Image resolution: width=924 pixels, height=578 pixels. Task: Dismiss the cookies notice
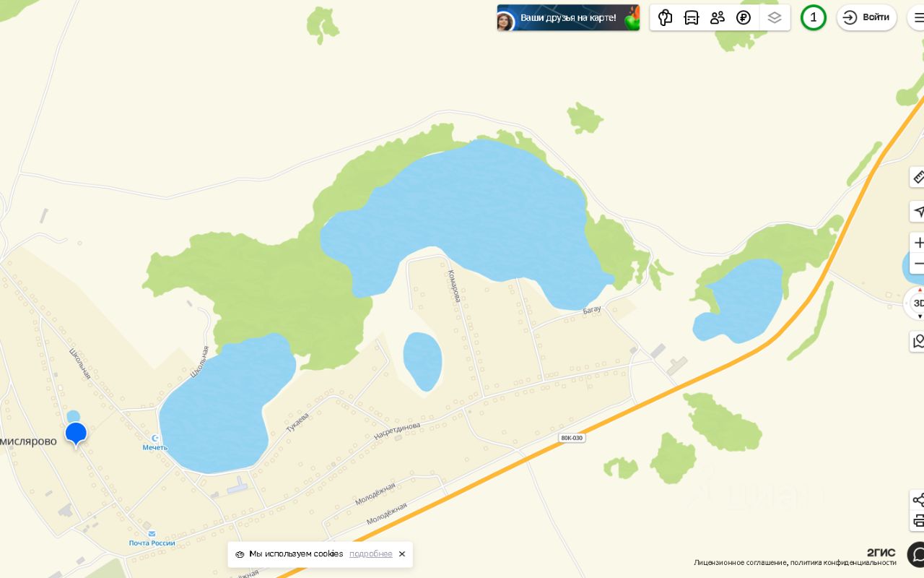(402, 554)
